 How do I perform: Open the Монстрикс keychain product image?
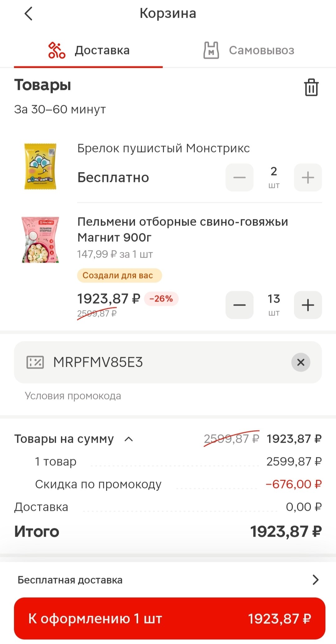(40, 166)
